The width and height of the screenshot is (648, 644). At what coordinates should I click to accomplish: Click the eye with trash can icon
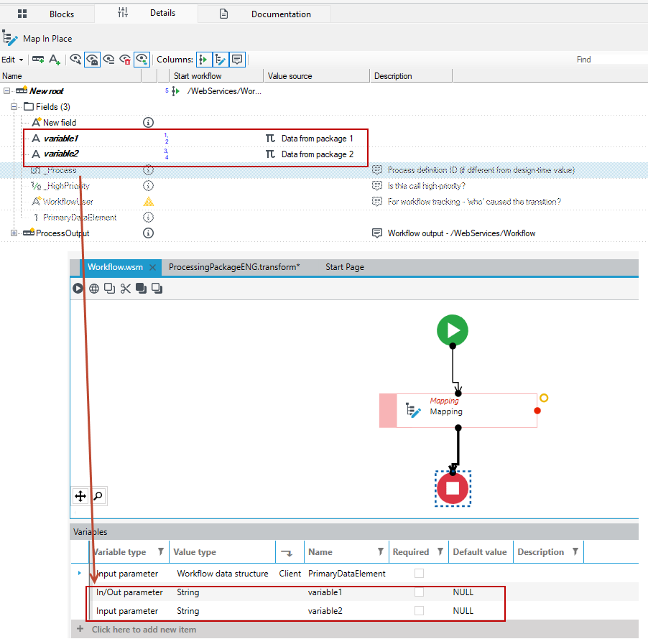tap(125, 60)
